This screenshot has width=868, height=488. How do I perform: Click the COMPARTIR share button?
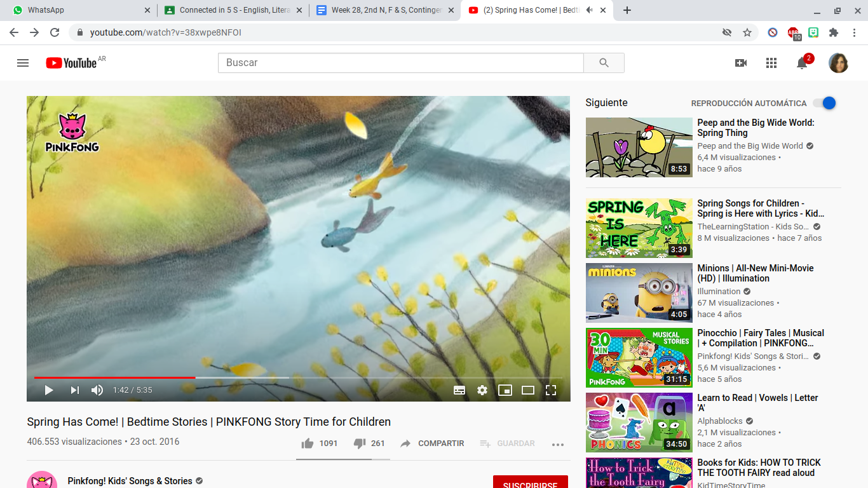(432, 444)
